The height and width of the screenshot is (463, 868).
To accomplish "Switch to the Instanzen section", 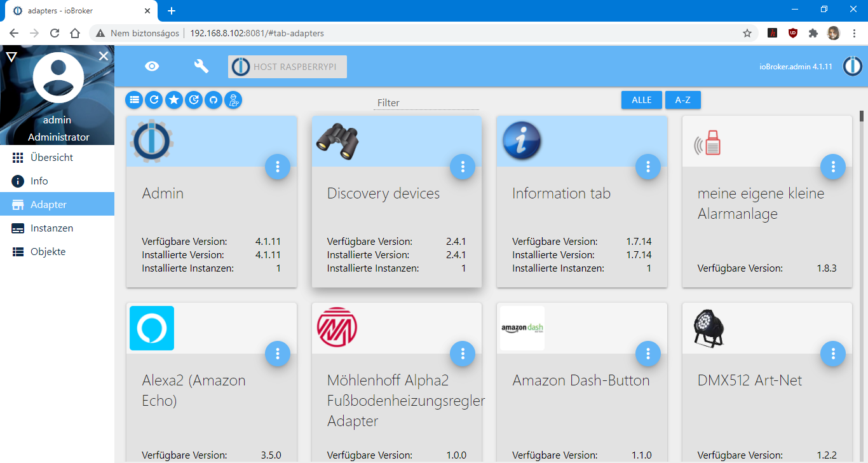I will 55,228.
